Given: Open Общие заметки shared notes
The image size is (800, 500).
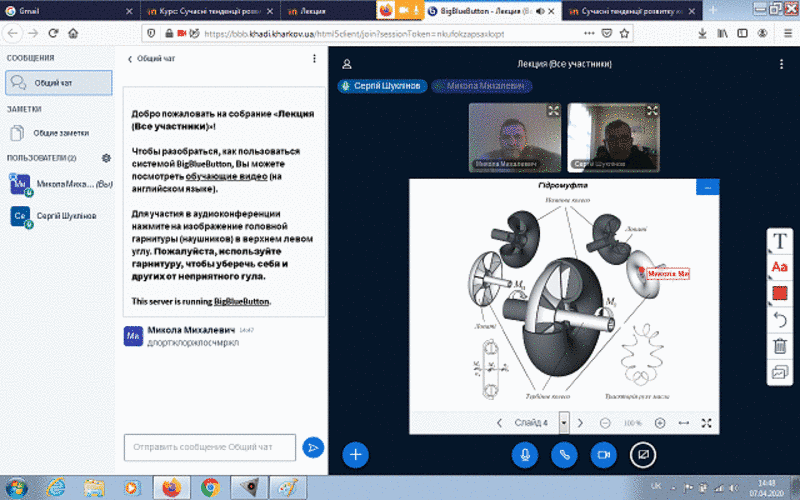Looking at the screenshot, I should 61,132.
